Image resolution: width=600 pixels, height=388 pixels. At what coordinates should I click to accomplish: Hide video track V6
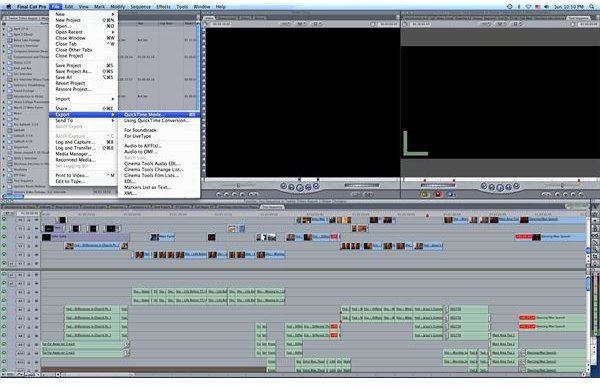(4, 220)
